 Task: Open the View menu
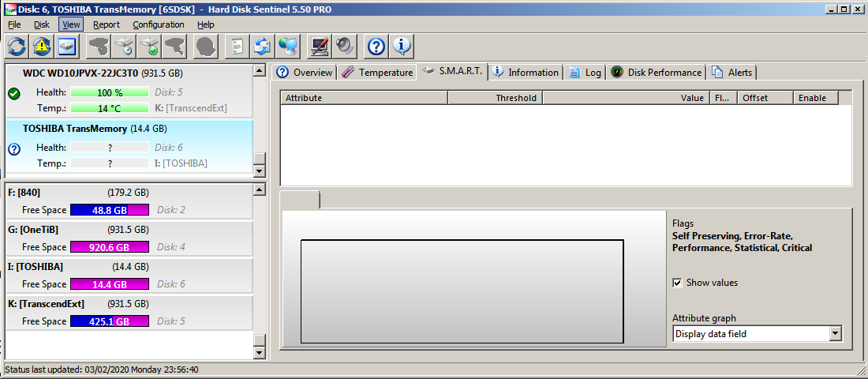(71, 24)
